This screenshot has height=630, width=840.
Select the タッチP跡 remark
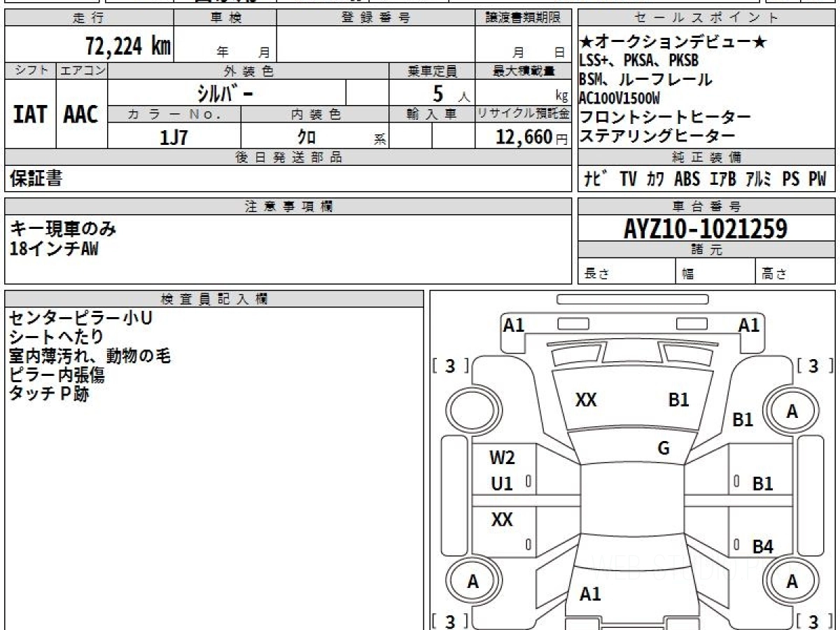pos(49,394)
